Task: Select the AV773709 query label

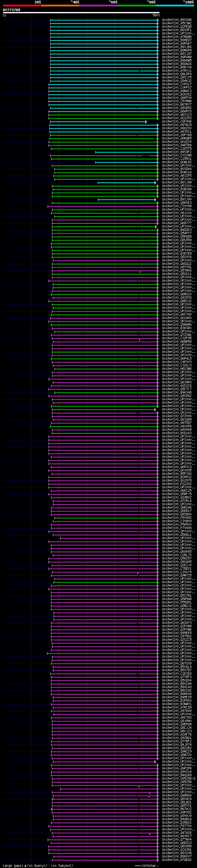Action: point(11,10)
